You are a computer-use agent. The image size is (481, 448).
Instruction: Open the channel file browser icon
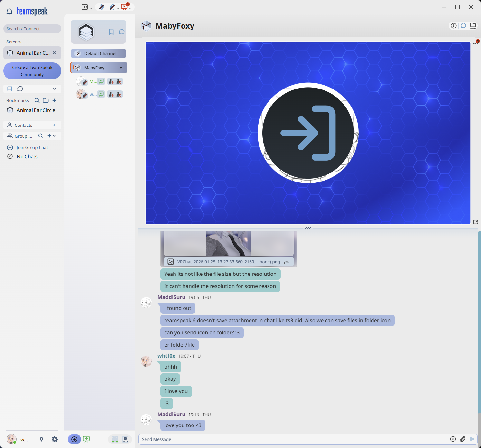coord(473,26)
